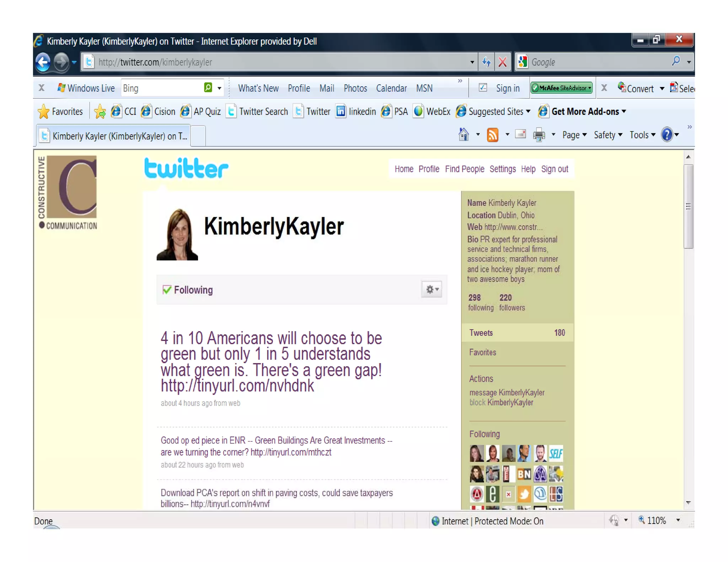Click the Refresh page icon
The height and width of the screenshot is (562, 728).
point(486,62)
